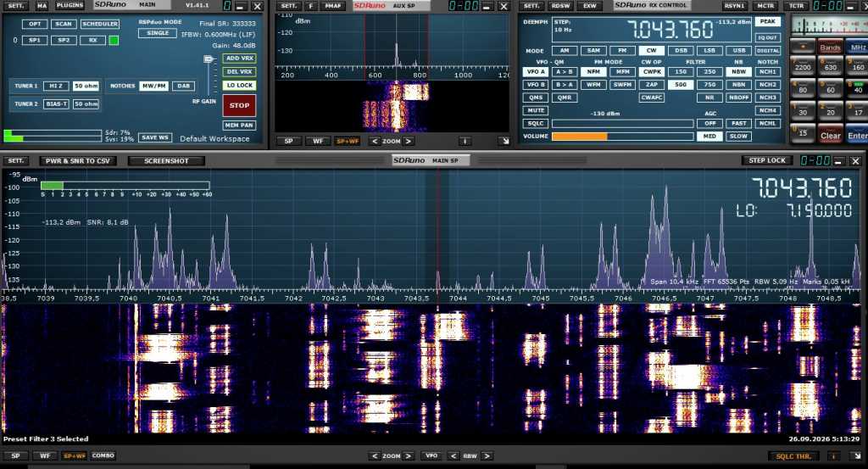Open the SCHEDULER
Viewport: 868px width, 469px height.
(100, 24)
